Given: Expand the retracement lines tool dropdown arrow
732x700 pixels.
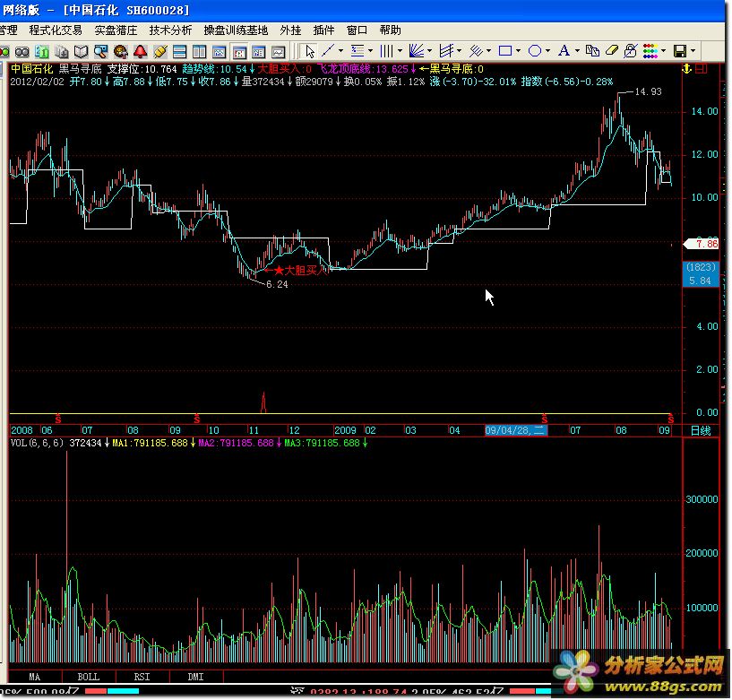Looking at the screenshot, I should click(370, 51).
